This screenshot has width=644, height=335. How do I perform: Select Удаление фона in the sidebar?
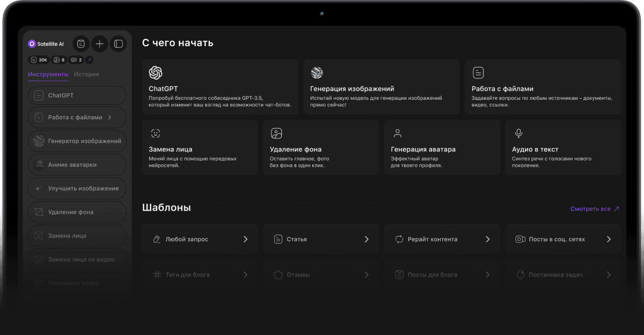[x=77, y=212]
